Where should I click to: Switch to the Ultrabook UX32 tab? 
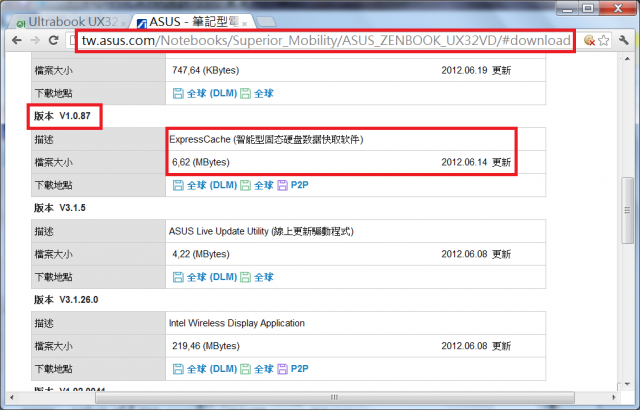click(69, 22)
